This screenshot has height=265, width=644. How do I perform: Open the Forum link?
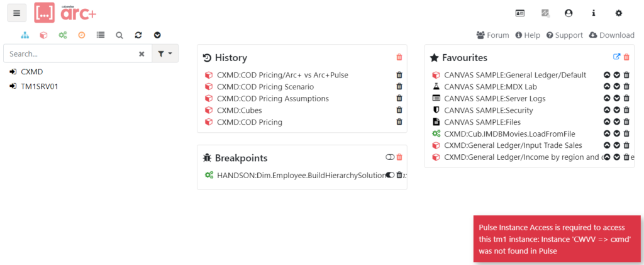pyautogui.click(x=492, y=35)
